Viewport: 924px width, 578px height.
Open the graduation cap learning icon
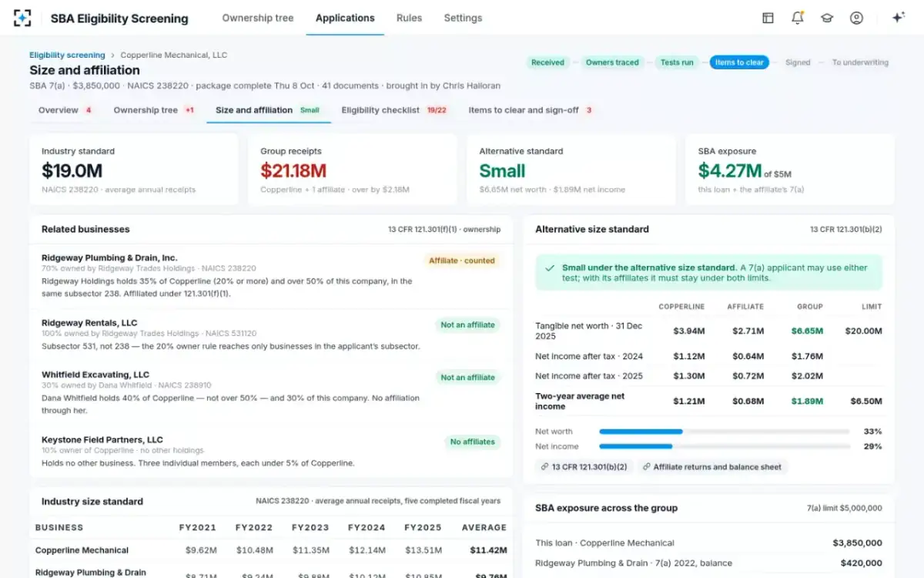pyautogui.click(x=827, y=18)
